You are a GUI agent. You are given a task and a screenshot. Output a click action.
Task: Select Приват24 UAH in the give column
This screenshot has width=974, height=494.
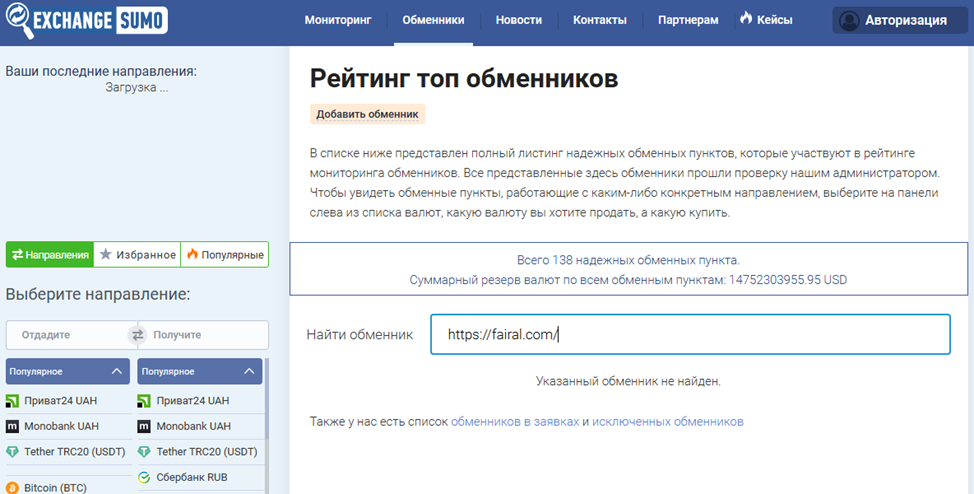(68, 401)
